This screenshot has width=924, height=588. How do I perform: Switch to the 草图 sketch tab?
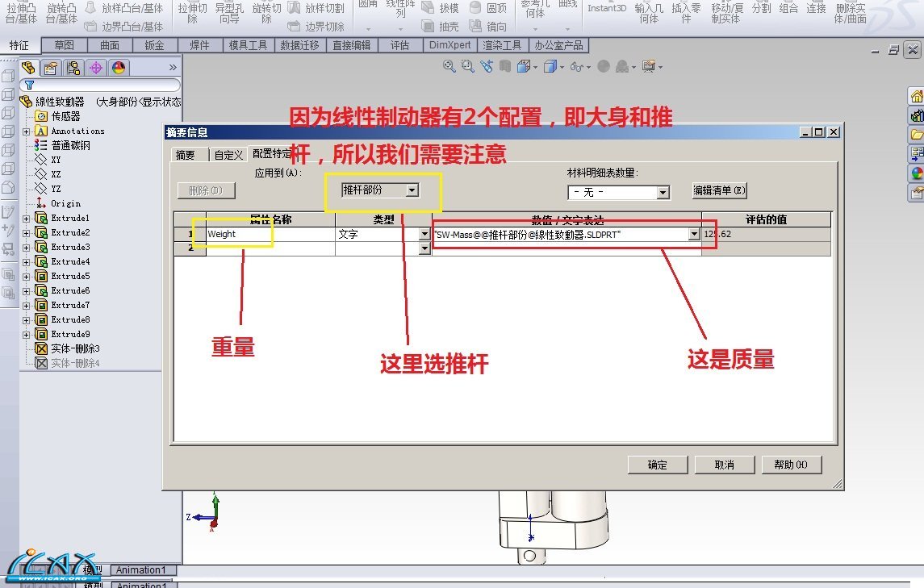65,45
